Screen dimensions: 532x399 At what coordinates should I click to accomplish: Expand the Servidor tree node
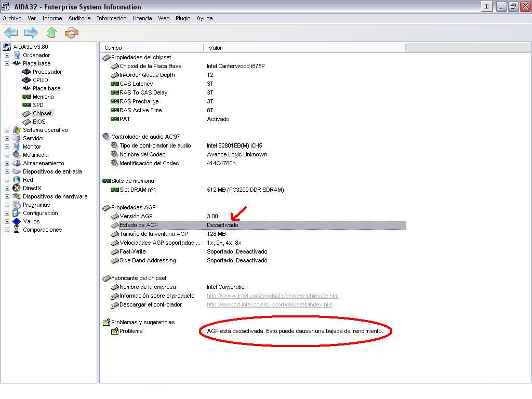tap(7, 138)
